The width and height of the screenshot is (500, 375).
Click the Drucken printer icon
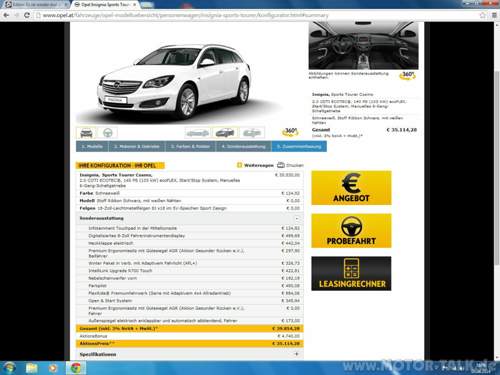point(281,165)
